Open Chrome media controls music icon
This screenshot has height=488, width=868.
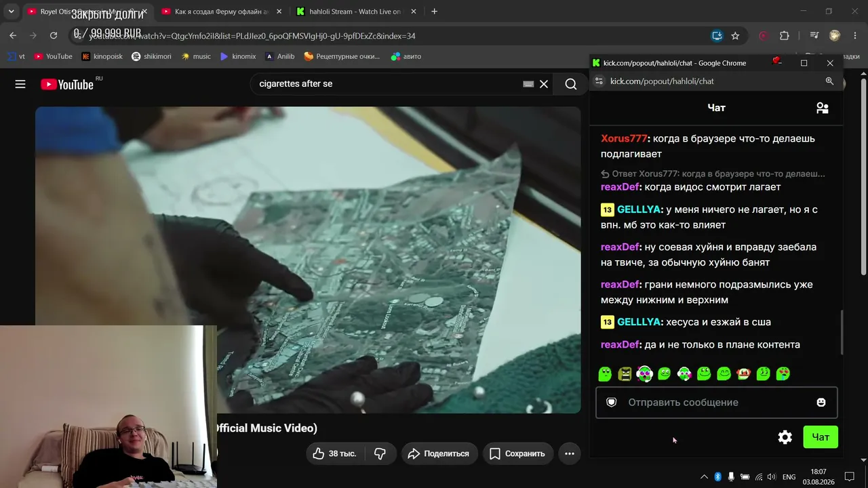click(x=815, y=36)
